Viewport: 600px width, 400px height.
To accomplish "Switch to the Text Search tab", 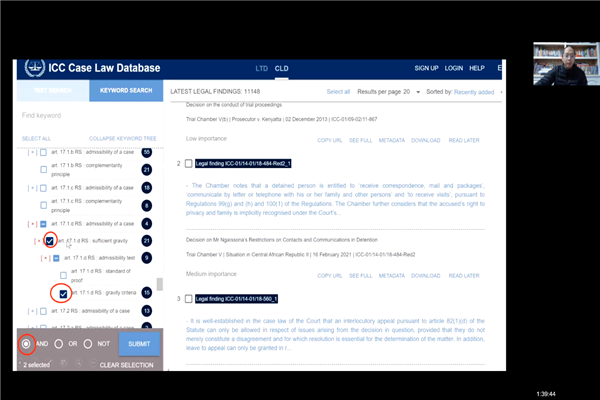I will [53, 91].
